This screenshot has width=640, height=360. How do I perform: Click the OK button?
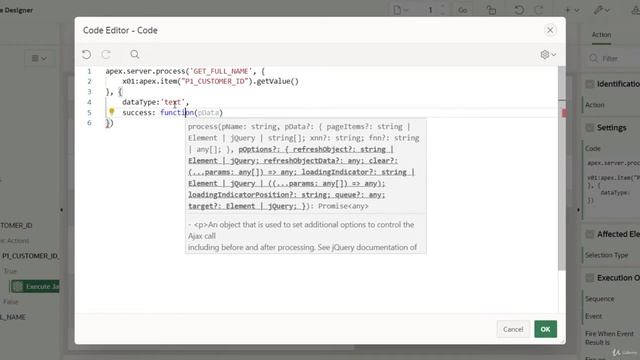[x=545, y=329]
